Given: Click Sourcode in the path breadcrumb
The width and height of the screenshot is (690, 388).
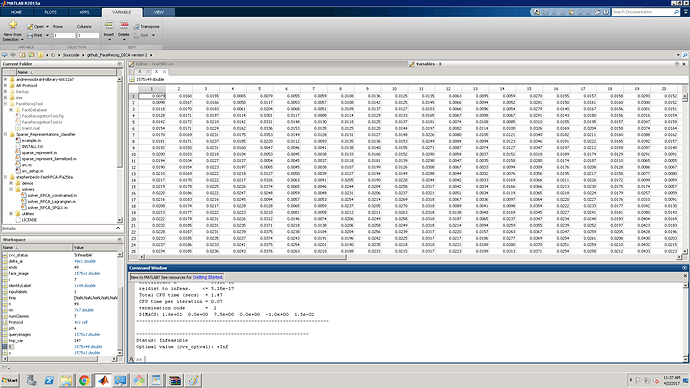Looking at the screenshot, I should 71,55.
